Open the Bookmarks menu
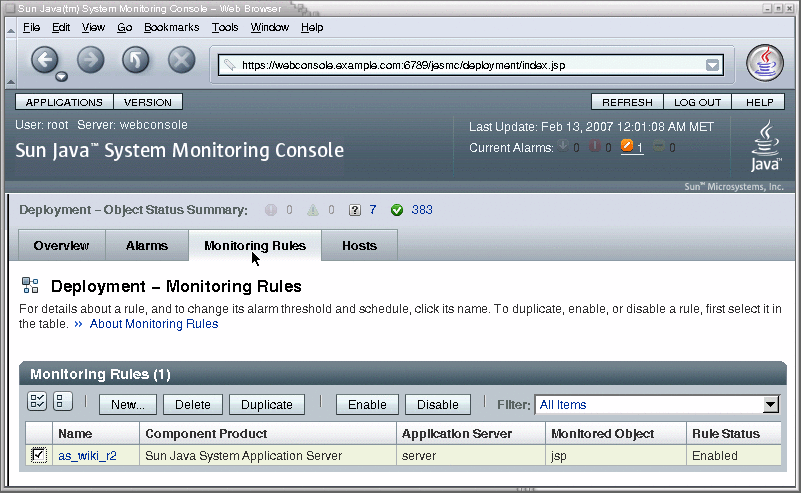This screenshot has width=801, height=493. click(172, 28)
